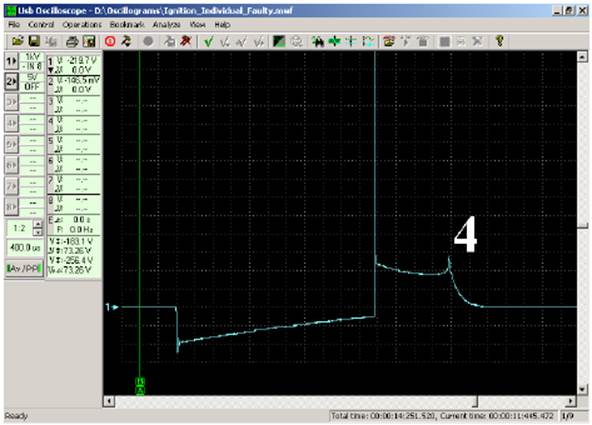The image size is (592, 425).
Task: Click the gray round stop icon
Action: pos(148,41)
